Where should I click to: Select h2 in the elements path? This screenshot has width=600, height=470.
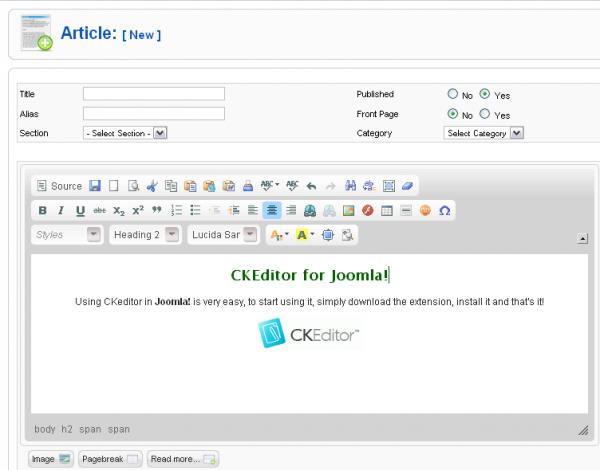(67, 429)
